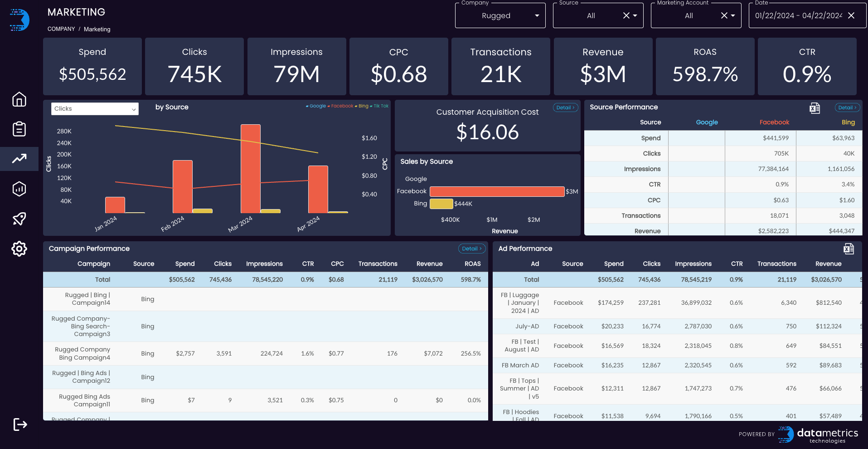Sort Campaign table by ROAS column
This screenshot has height=449, width=868.
click(472, 264)
